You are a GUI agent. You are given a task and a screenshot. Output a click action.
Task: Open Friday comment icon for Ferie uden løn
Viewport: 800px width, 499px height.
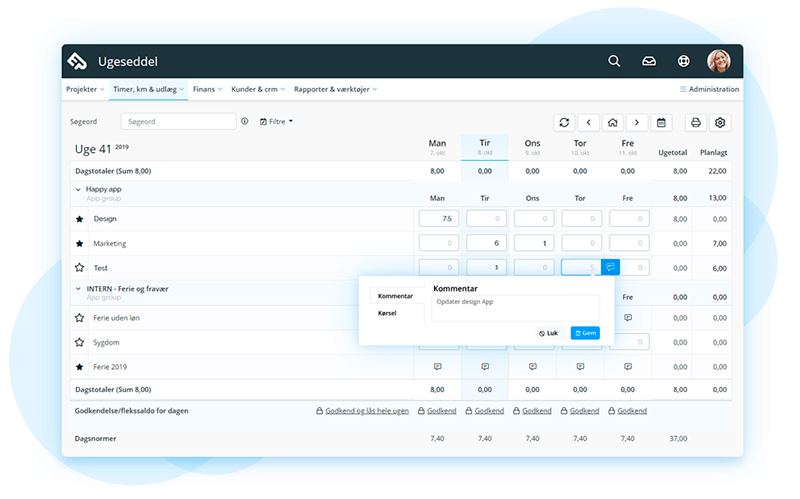628,318
